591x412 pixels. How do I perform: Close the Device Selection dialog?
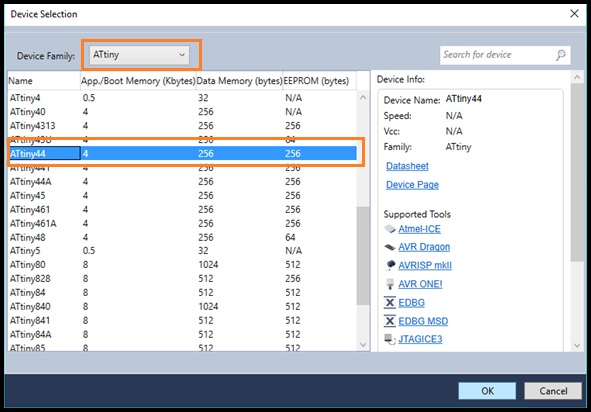pyautogui.click(x=574, y=14)
